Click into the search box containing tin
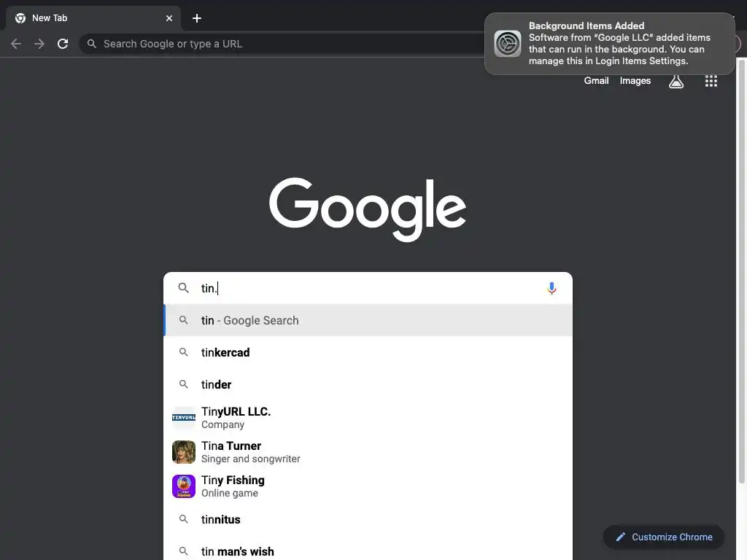Viewport: 747px width, 560px height. [x=368, y=288]
